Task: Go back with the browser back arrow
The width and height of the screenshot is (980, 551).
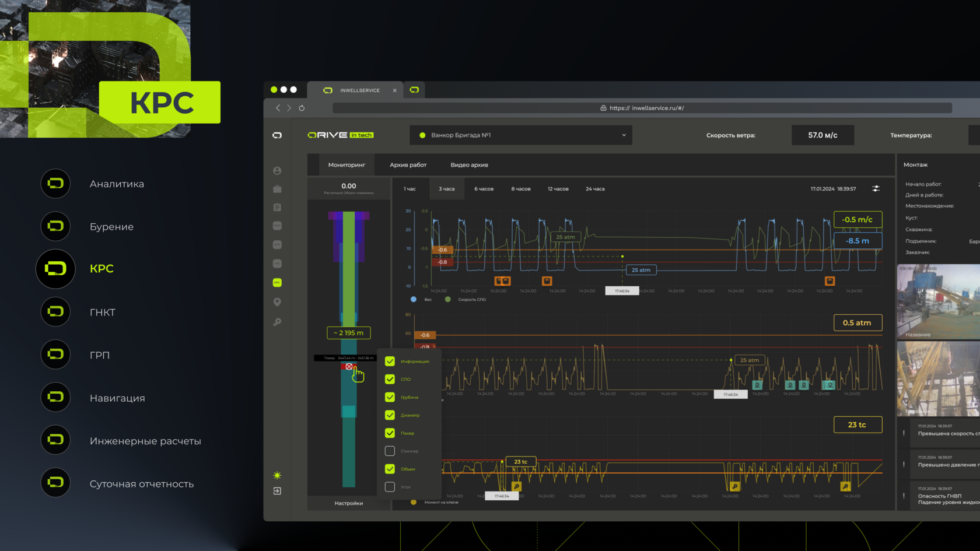Action: tap(278, 108)
